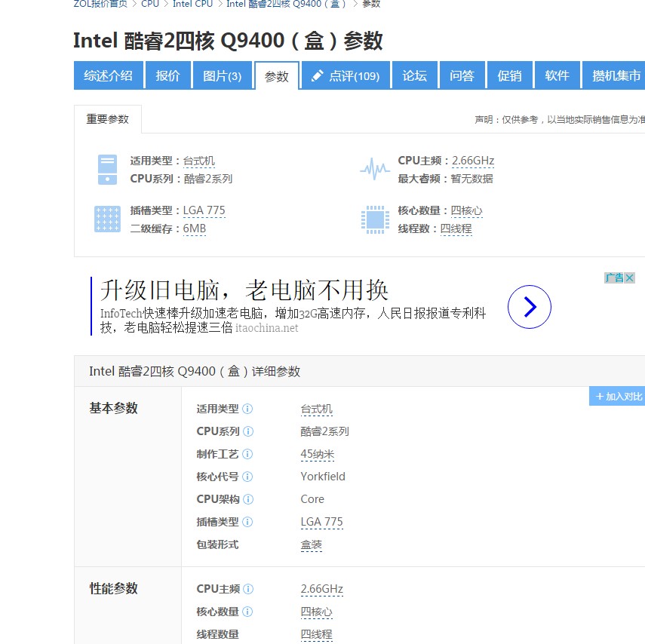The height and width of the screenshot is (644, 645).
Task: Click info icon next to 插槽类型
Action: point(247,522)
